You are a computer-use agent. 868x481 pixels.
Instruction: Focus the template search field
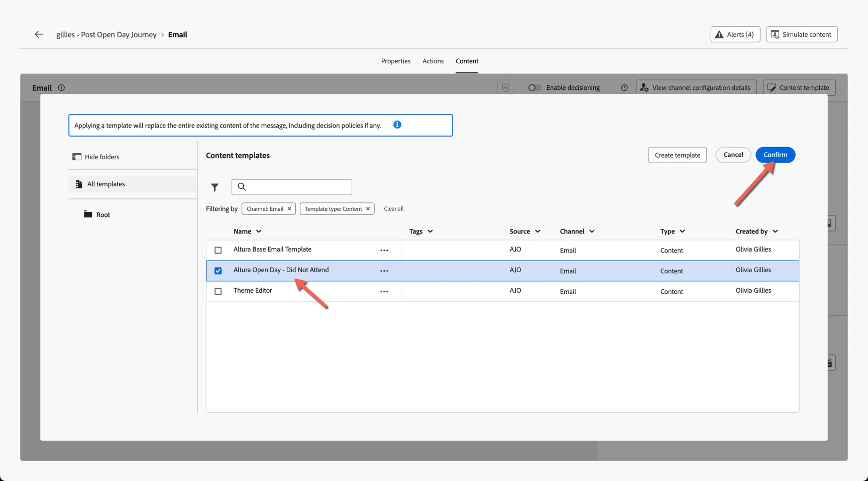[x=292, y=187]
